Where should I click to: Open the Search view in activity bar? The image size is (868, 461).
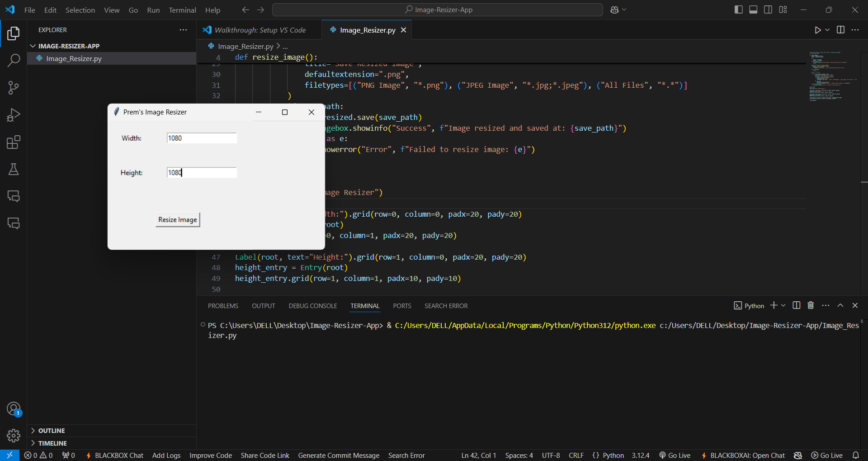pyautogui.click(x=14, y=60)
